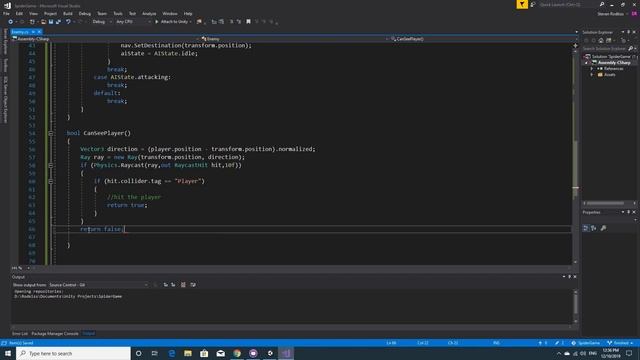Click the Properties Categorized view icon
640x360 pixels.
point(586,228)
